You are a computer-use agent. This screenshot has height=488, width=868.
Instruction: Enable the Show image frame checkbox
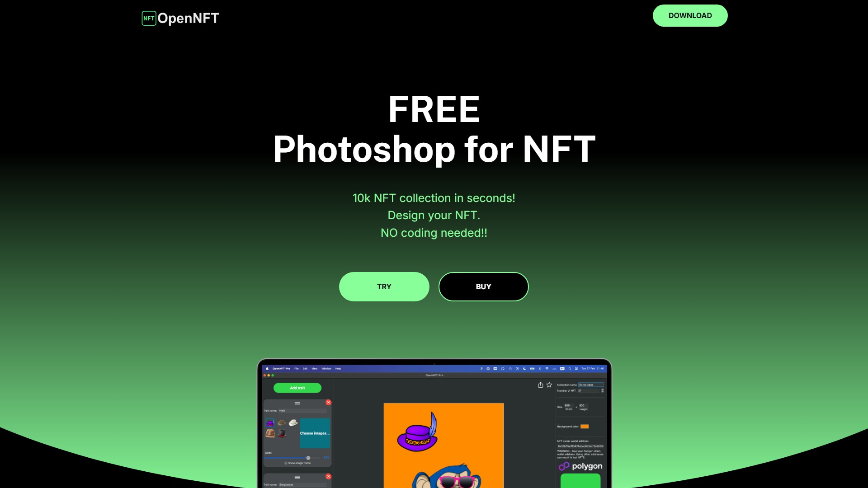coord(286,463)
